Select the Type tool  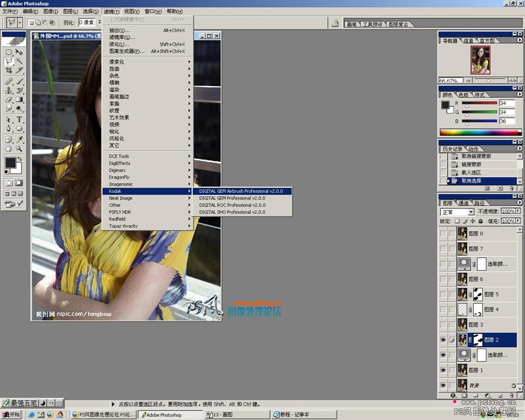tap(19, 119)
